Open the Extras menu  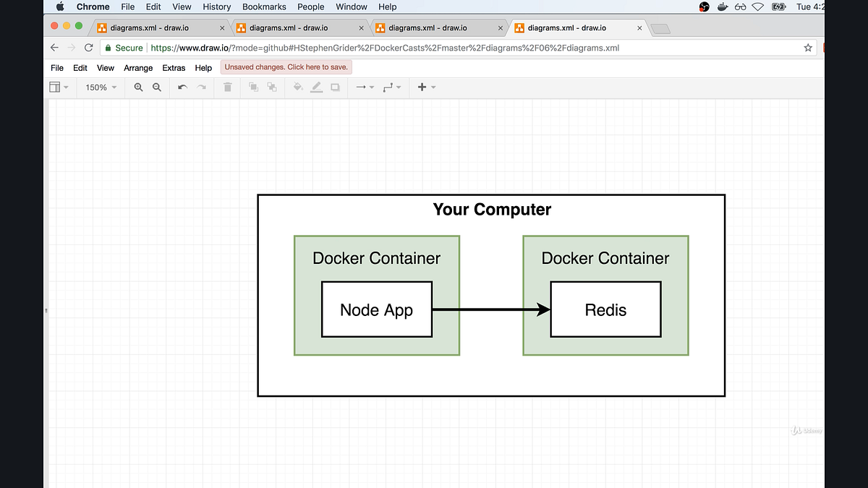pyautogui.click(x=174, y=68)
